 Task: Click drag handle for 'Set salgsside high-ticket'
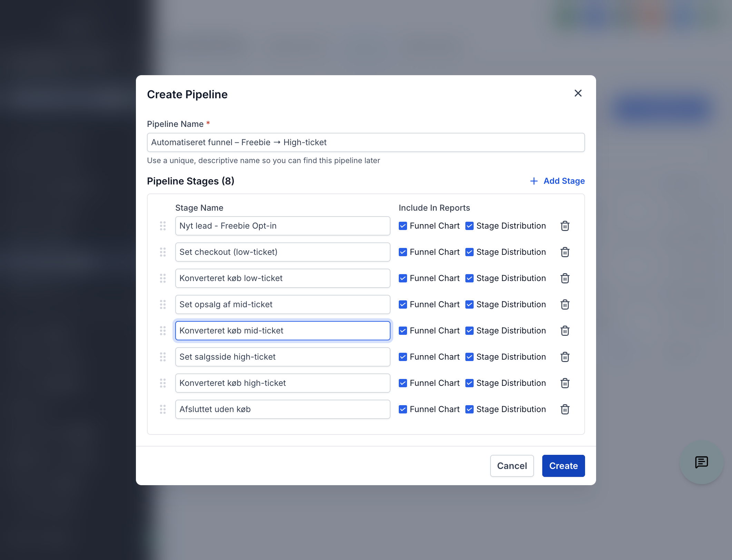[163, 357]
